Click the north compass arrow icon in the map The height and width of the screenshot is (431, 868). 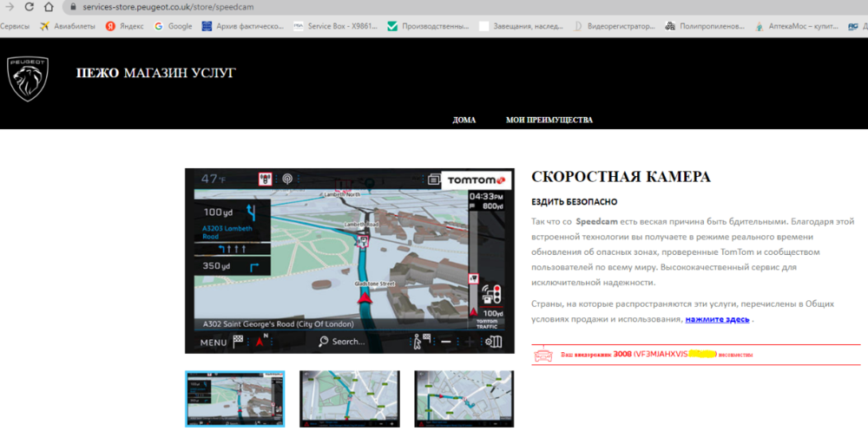(x=263, y=342)
